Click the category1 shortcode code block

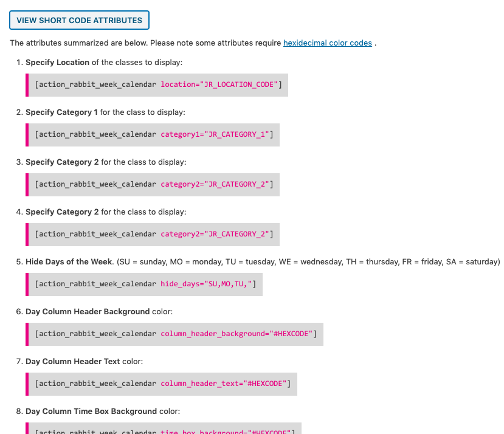tap(153, 134)
